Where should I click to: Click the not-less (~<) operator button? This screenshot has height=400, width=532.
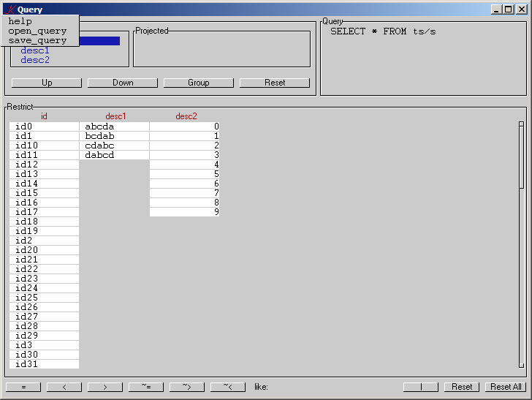pos(227,387)
